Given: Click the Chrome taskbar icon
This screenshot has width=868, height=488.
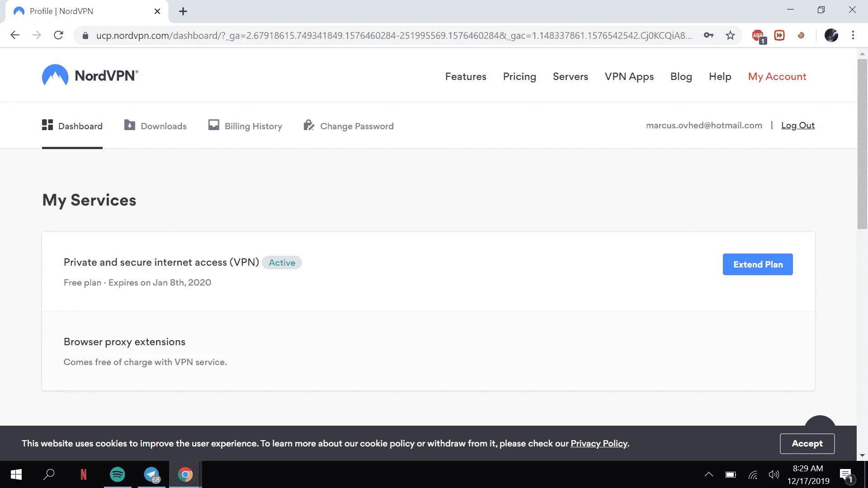Looking at the screenshot, I should (185, 474).
